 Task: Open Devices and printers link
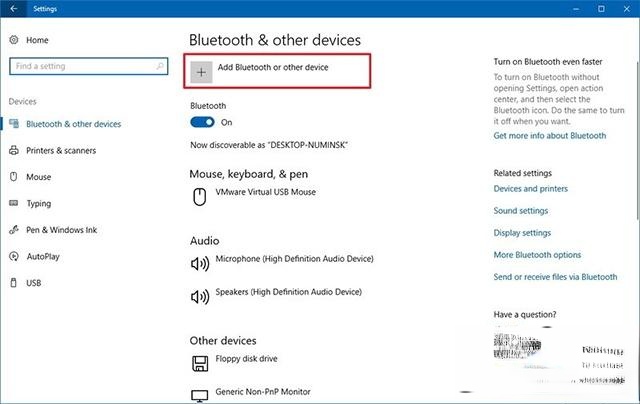tap(531, 189)
